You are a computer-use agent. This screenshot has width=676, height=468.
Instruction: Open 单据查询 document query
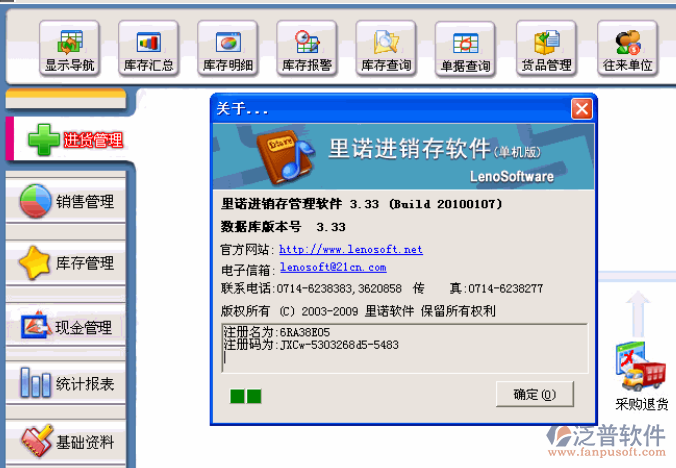click(x=466, y=50)
